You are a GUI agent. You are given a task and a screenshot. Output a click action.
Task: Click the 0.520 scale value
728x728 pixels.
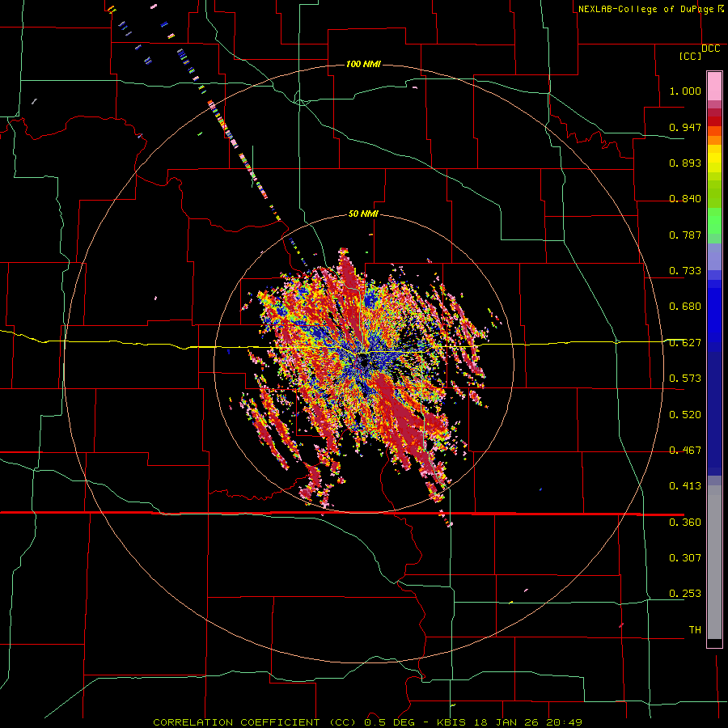point(685,415)
